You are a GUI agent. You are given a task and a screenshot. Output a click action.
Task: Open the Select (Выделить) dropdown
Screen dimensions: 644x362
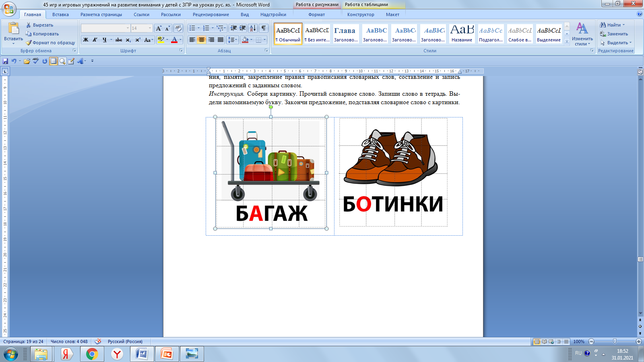tap(616, 43)
